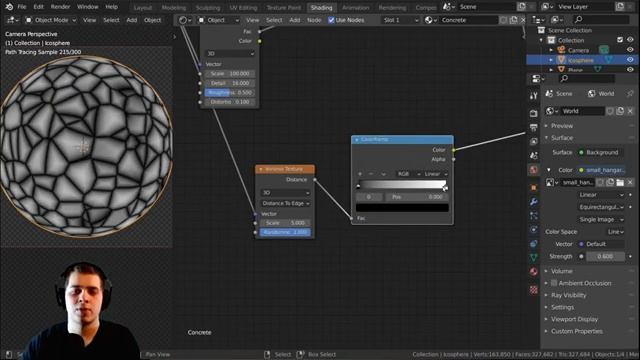Open the material browse sphere icon next to Concrete
This screenshot has width=640, height=360.
430,20
